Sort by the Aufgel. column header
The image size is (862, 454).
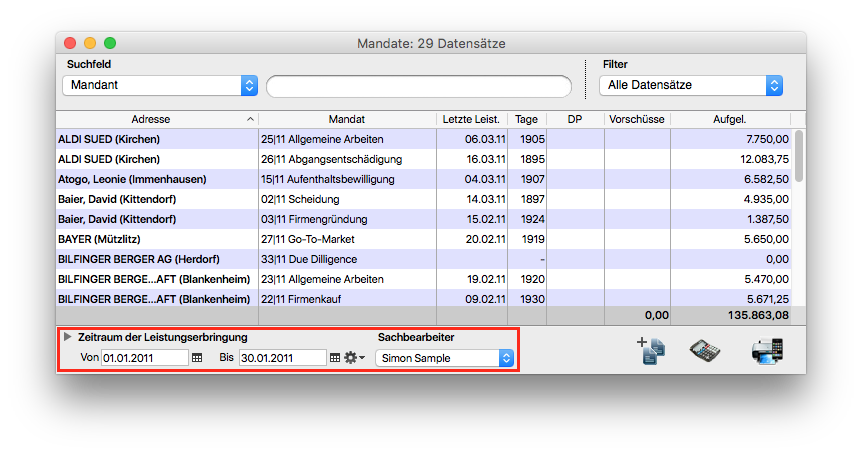click(x=730, y=119)
